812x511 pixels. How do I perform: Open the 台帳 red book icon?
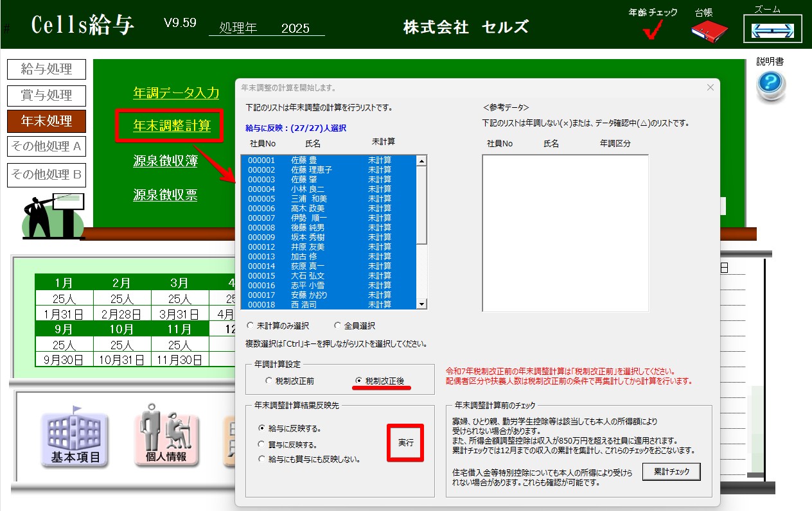(709, 31)
